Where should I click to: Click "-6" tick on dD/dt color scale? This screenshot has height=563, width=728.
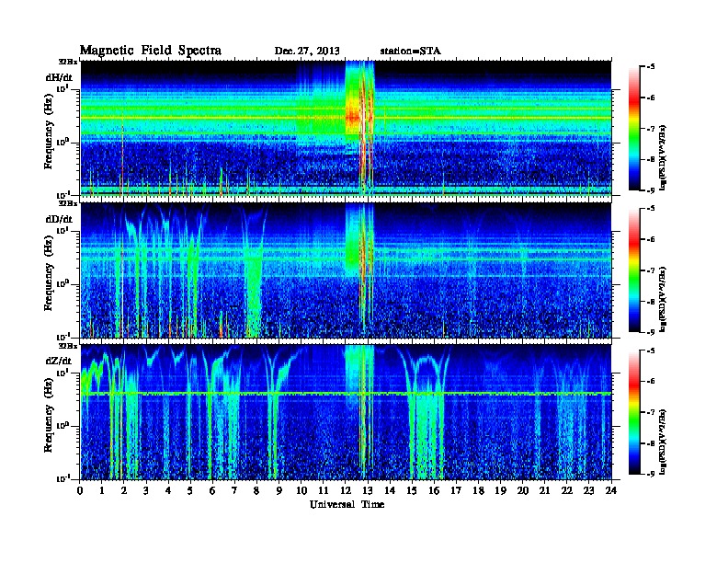650,240
